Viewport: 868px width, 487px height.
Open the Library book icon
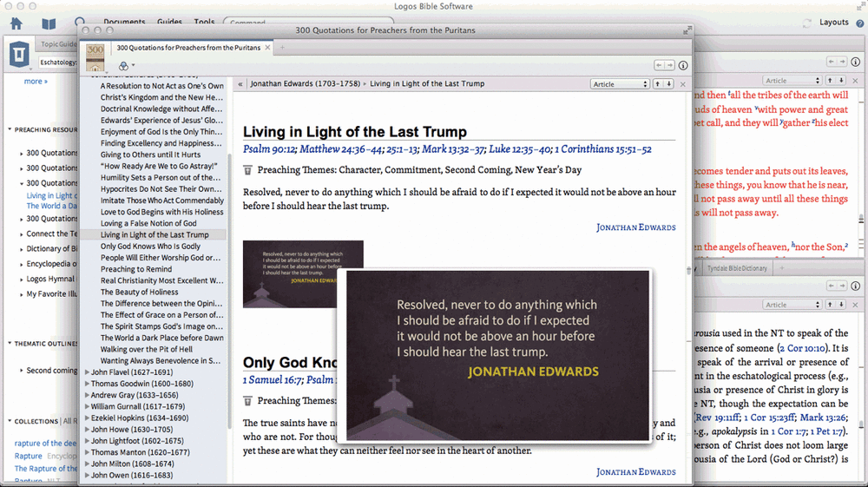(x=49, y=23)
